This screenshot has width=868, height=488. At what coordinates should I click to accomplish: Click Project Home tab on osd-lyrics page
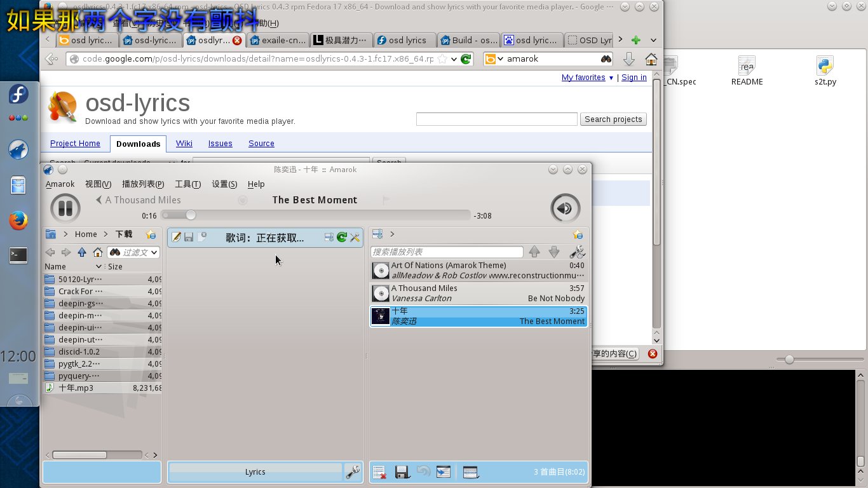(75, 144)
